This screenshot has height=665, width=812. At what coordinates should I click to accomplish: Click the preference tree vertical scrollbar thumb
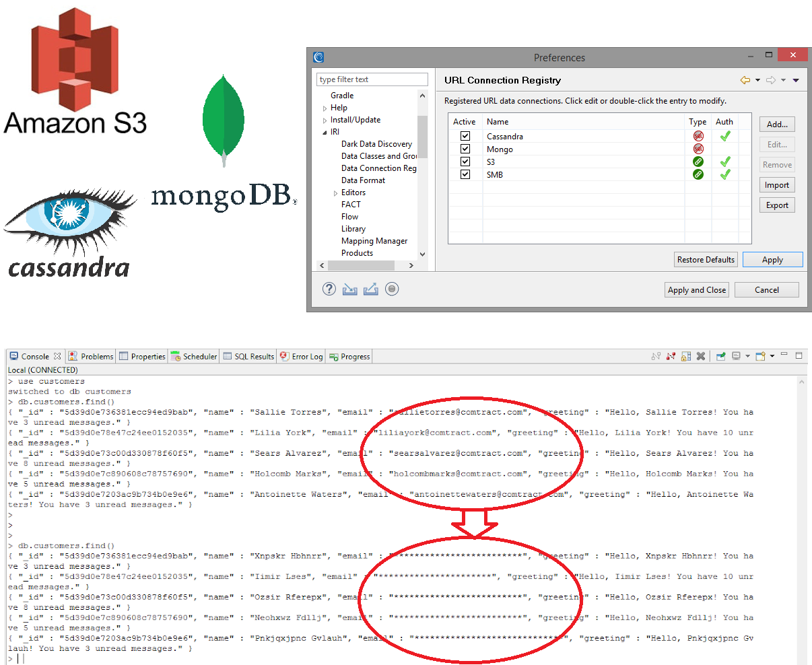[x=422, y=137]
